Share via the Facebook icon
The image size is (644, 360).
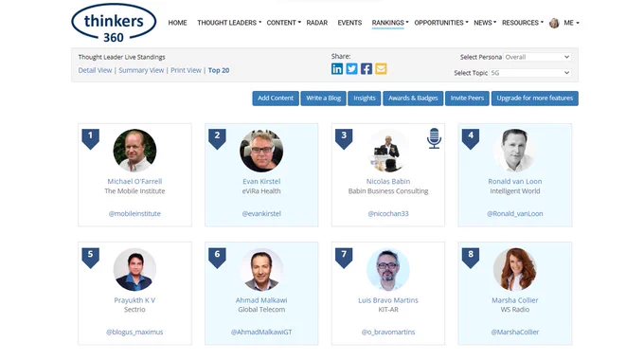(x=367, y=68)
